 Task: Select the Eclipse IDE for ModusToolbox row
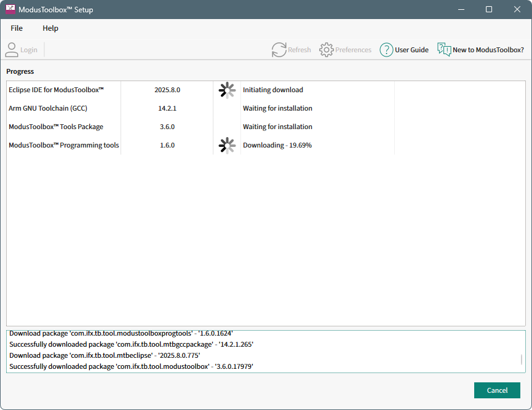coord(202,90)
